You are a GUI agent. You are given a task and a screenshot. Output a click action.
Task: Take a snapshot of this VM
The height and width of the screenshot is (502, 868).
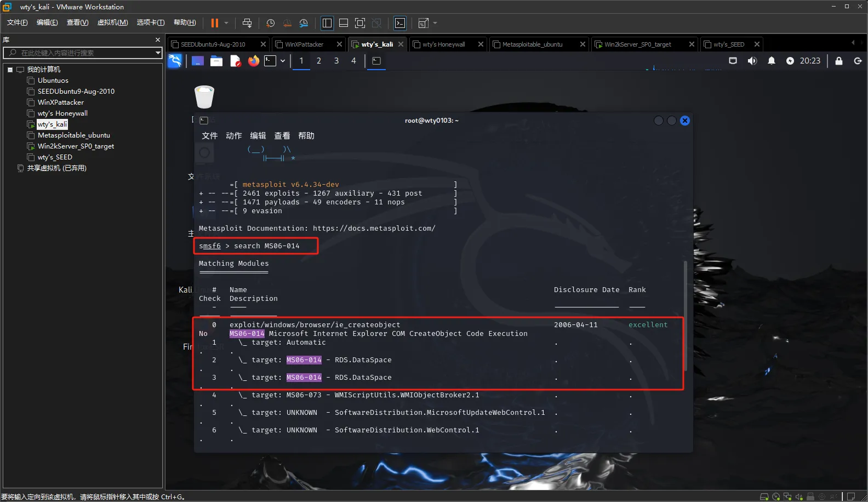point(270,23)
